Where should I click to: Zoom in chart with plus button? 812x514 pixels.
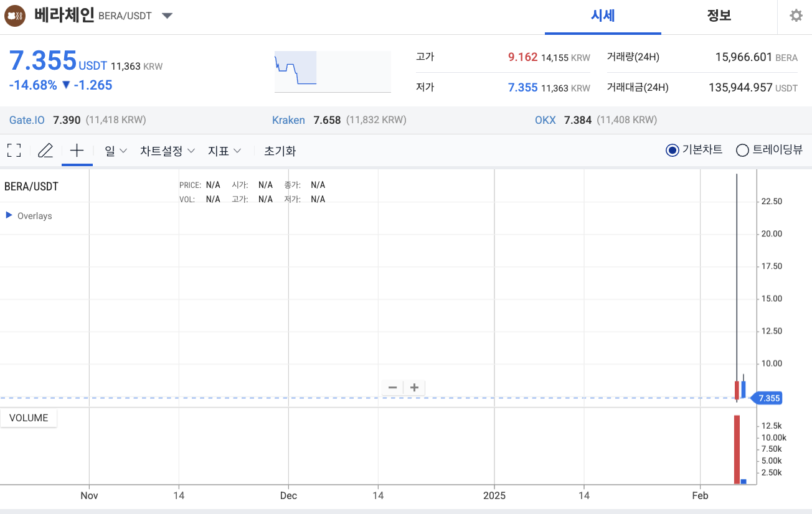414,388
